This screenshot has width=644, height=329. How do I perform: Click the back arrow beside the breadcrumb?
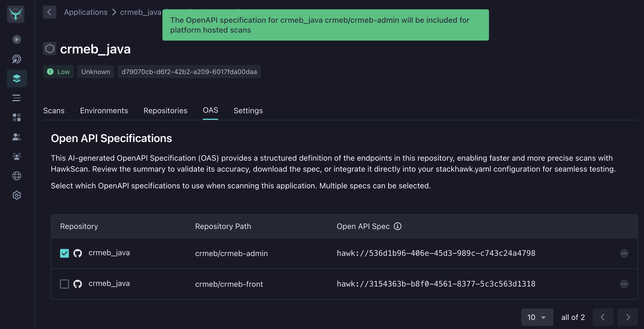(x=49, y=12)
